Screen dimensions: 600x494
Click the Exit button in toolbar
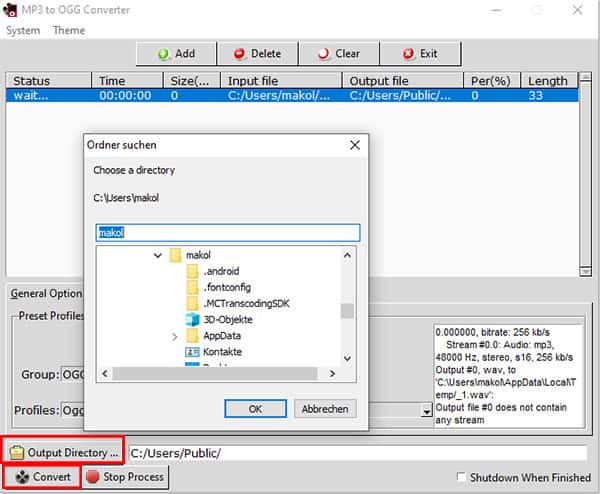(420, 54)
